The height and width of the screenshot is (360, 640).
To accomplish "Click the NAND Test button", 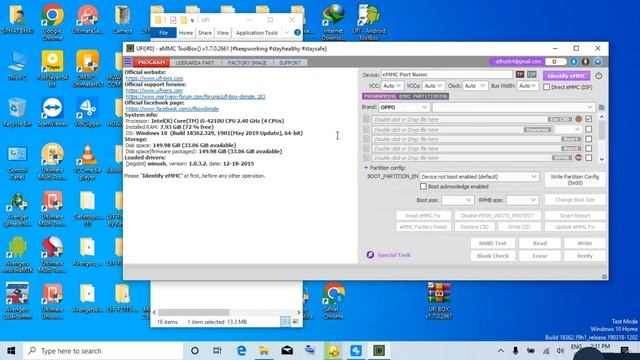I will tap(492, 243).
